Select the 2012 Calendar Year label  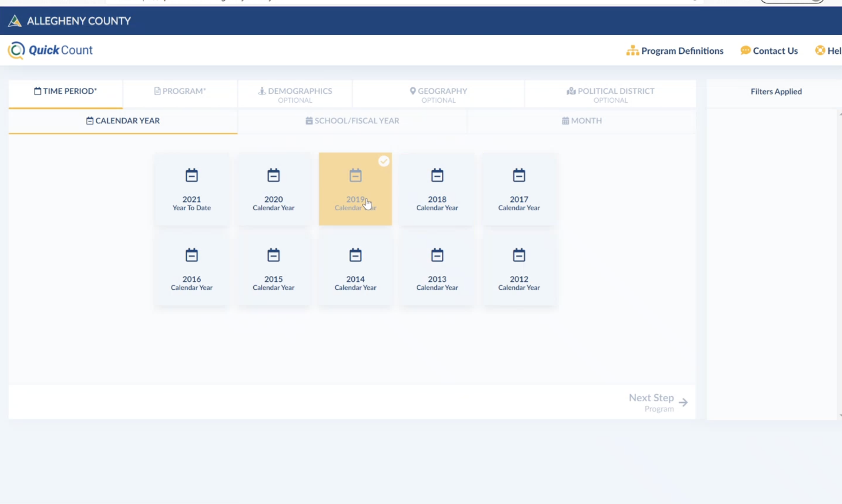[519, 283]
